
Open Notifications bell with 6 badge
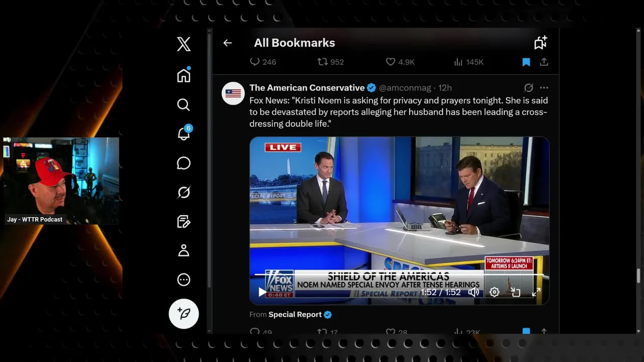[x=184, y=133]
